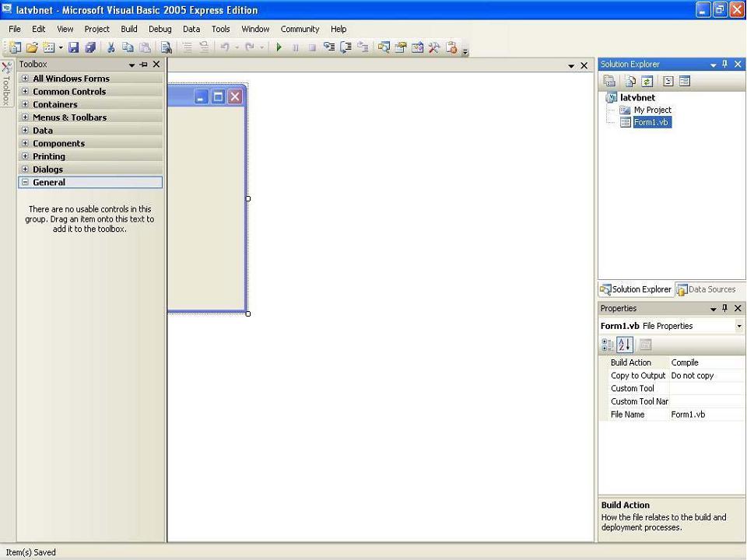
Task: Click the Save floppy disk icon
Action: 73,47
